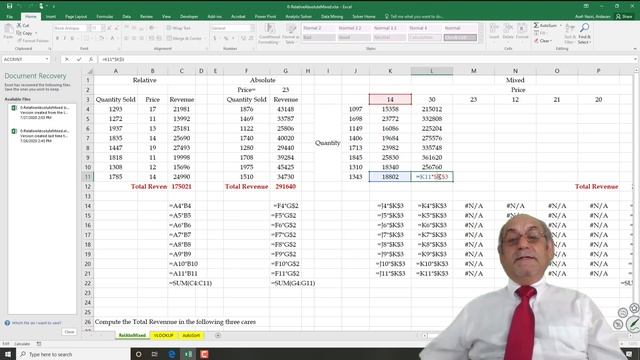Click Tell me what you want to do
The width and height of the screenshot is (640, 360).
tap(414, 16)
